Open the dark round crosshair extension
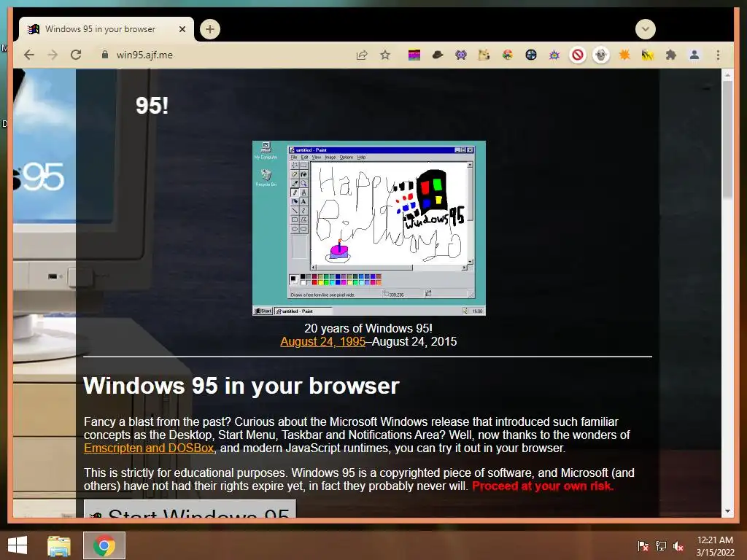 pos(531,55)
